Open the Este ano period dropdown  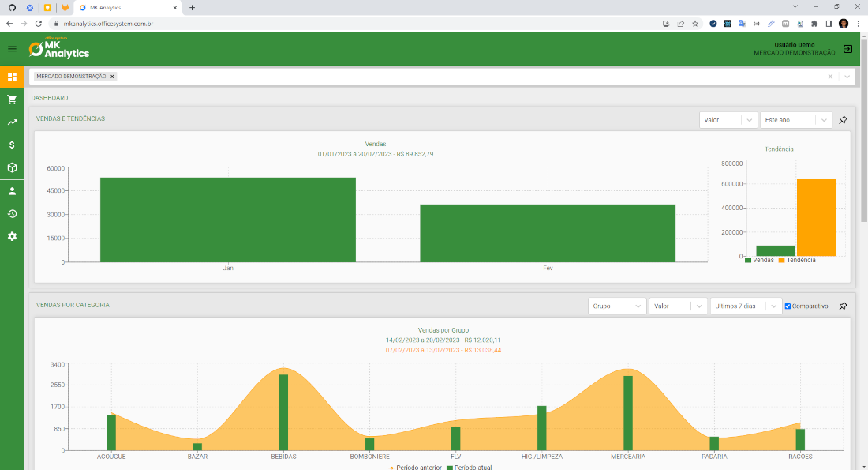(x=795, y=120)
